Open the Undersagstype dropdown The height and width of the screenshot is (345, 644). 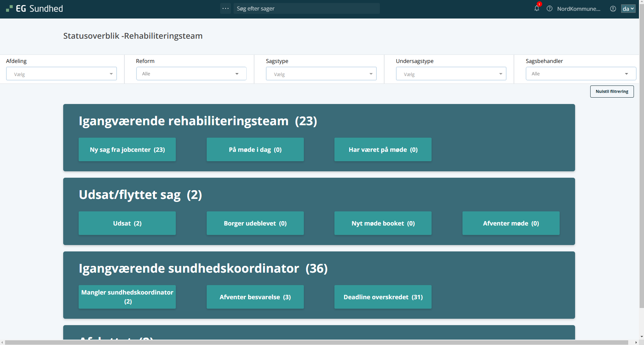coord(451,74)
